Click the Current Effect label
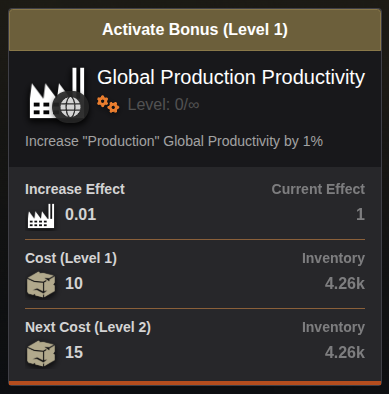 [318, 189]
